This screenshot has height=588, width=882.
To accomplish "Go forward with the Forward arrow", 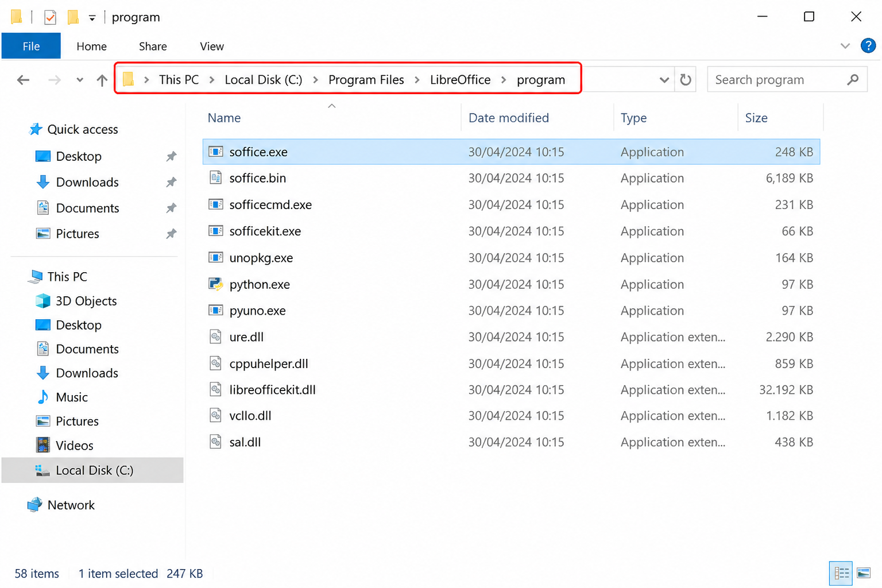I will [55, 80].
